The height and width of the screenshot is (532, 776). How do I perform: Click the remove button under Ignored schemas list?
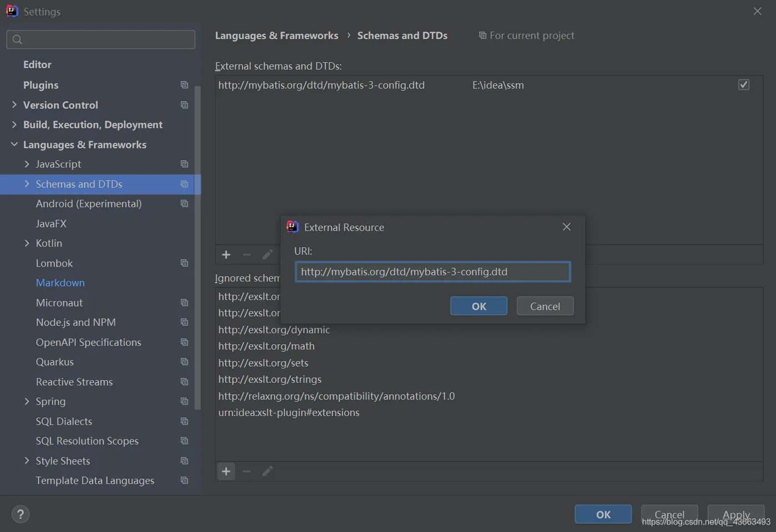click(247, 472)
